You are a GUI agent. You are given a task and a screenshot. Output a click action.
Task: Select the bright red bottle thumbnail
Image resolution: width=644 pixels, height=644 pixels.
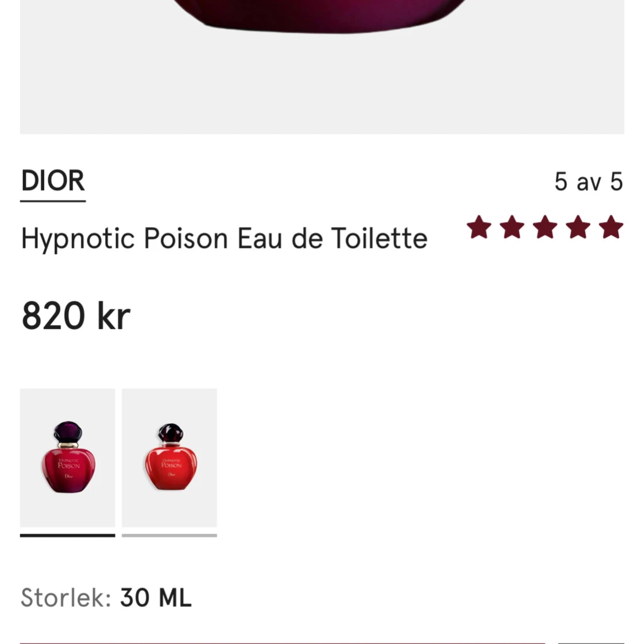(169, 457)
